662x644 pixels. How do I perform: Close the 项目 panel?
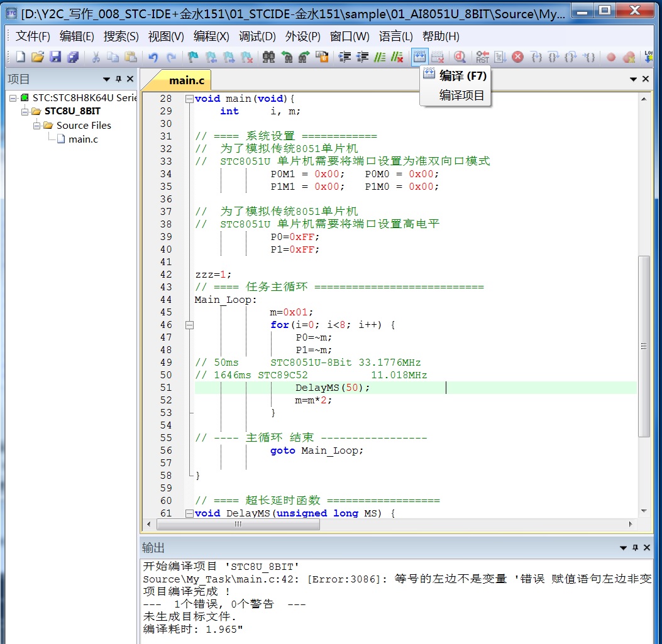[131, 79]
